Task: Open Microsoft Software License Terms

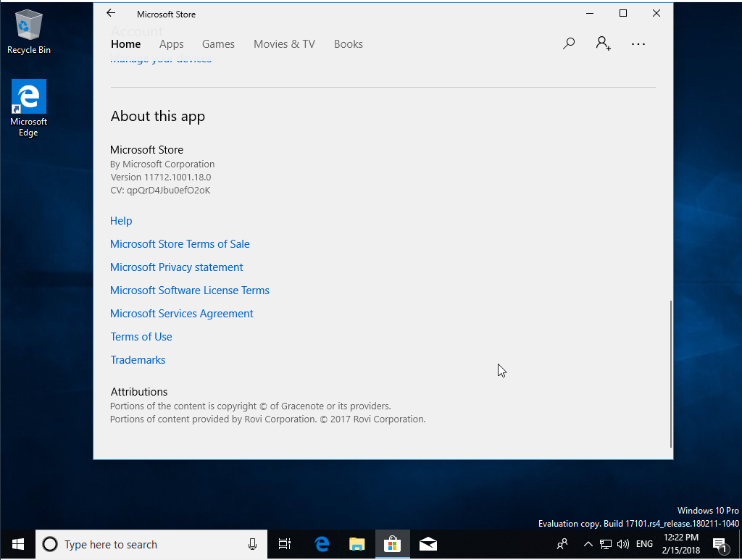Action: [190, 291]
